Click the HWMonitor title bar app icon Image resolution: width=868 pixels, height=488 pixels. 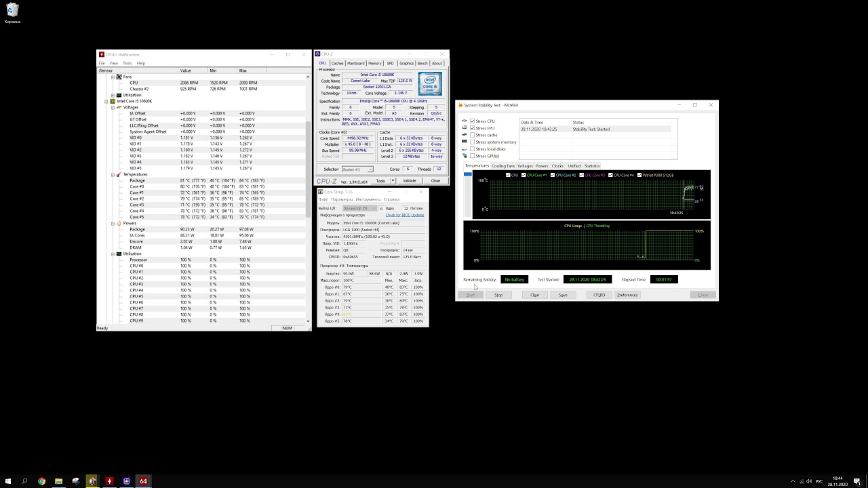[x=101, y=55]
